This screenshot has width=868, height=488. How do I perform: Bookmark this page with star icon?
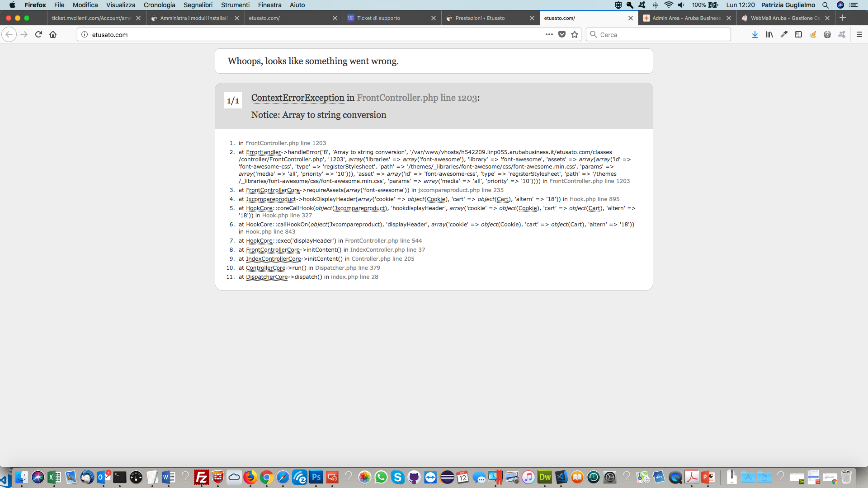tap(575, 34)
